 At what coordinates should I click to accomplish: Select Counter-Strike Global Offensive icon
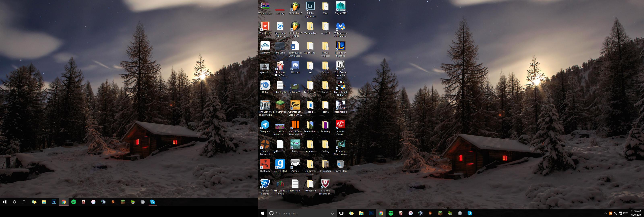click(x=295, y=108)
